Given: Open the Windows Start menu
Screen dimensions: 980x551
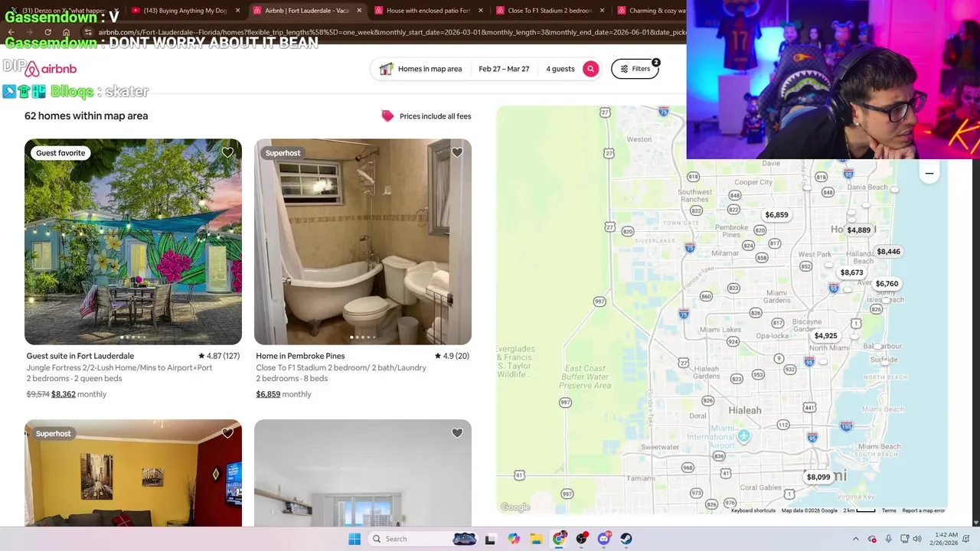Looking at the screenshot, I should (x=354, y=539).
